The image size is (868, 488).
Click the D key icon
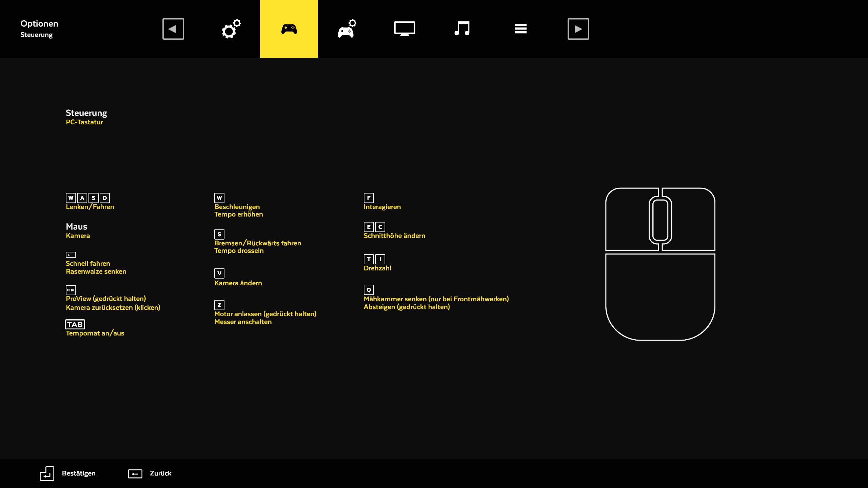pyautogui.click(x=105, y=198)
